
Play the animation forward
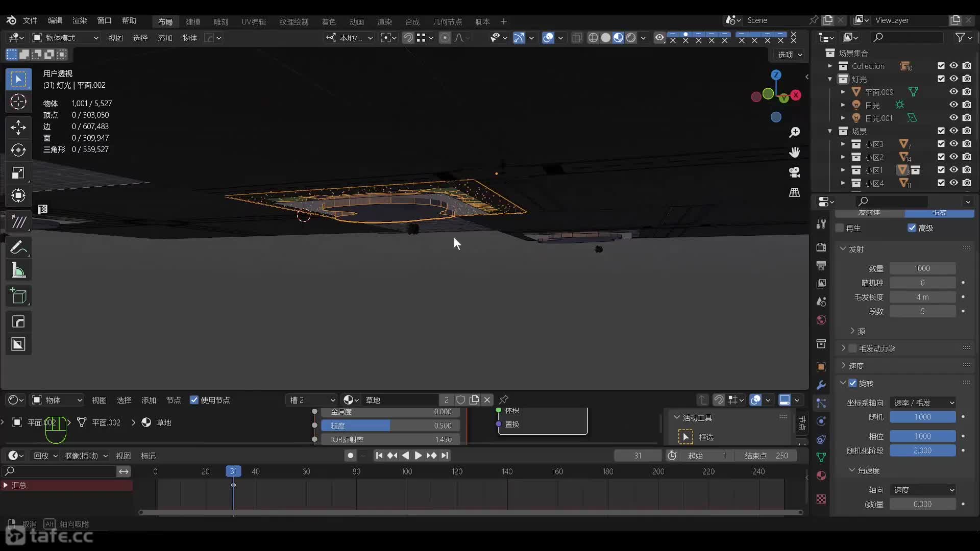(418, 456)
